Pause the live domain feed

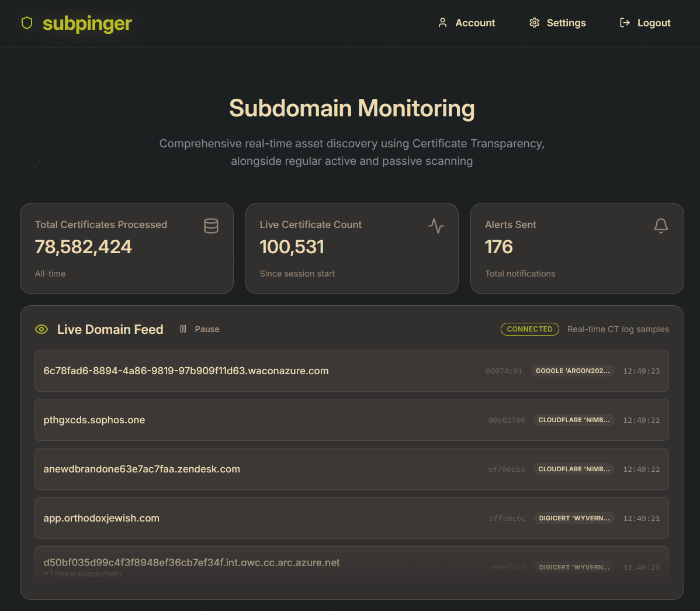pyautogui.click(x=200, y=329)
